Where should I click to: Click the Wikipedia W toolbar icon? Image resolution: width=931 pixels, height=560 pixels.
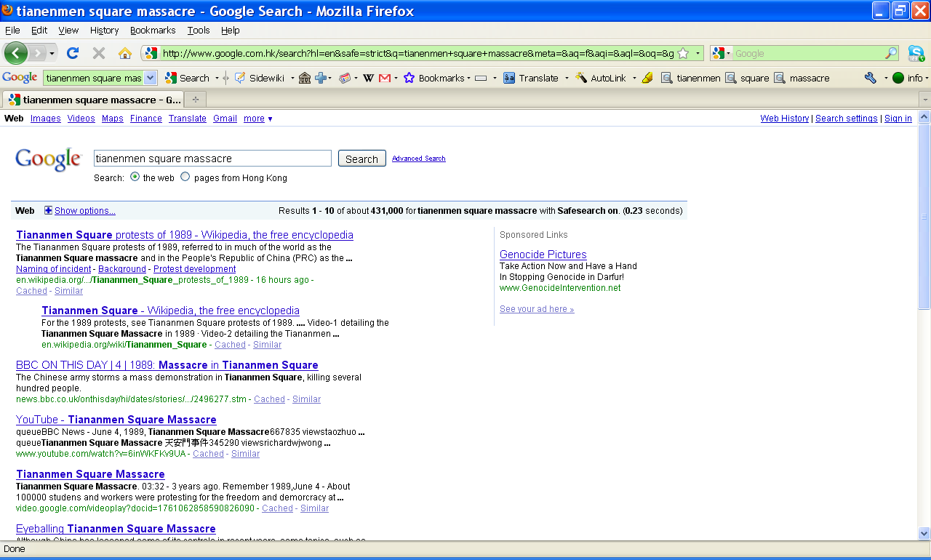368,78
